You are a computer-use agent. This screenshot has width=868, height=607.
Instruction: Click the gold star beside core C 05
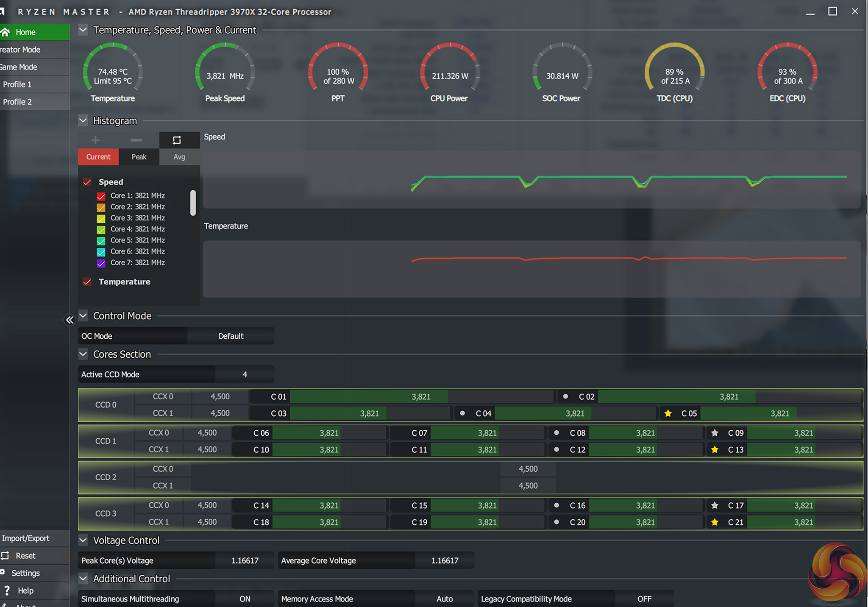click(x=668, y=413)
